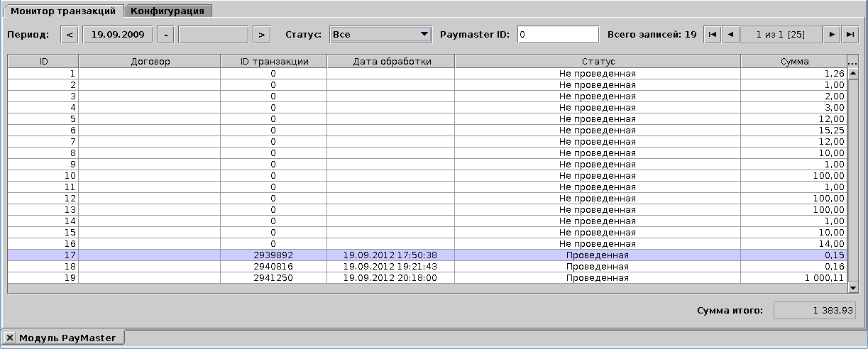Screen dimensions: 868x349
Task: Clear the period using the - button
Action: (x=165, y=34)
